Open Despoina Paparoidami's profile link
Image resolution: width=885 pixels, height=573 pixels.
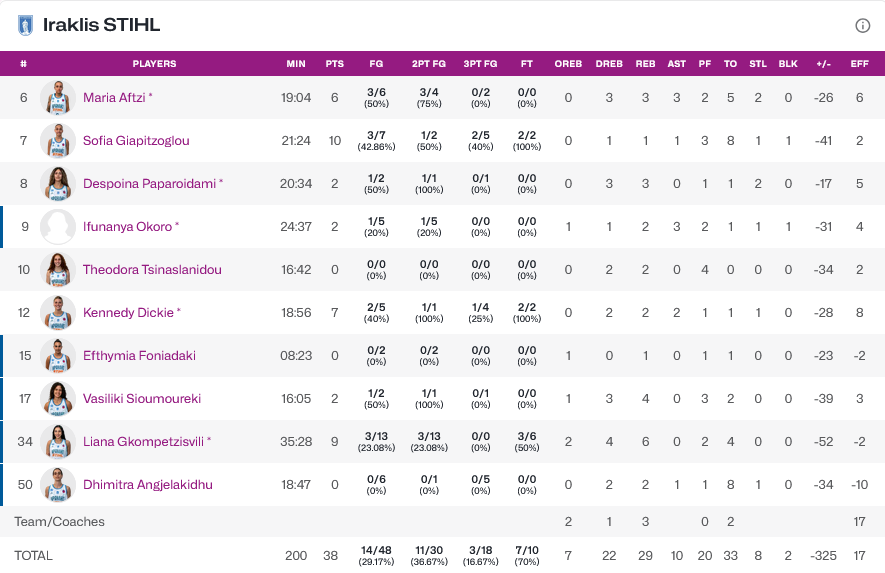click(x=149, y=184)
